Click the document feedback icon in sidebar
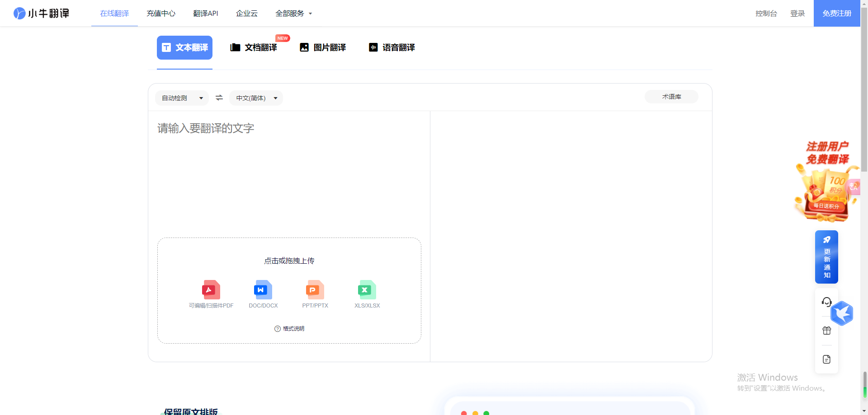The height and width of the screenshot is (415, 868). pos(826,359)
